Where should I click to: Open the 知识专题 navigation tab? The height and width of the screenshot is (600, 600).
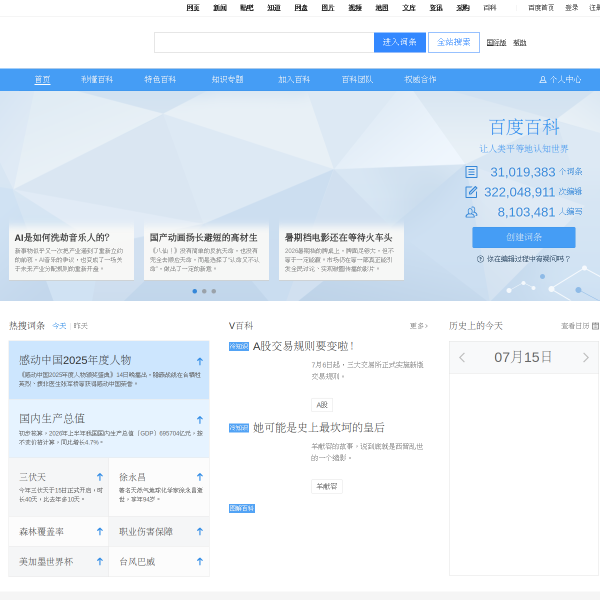click(228, 80)
